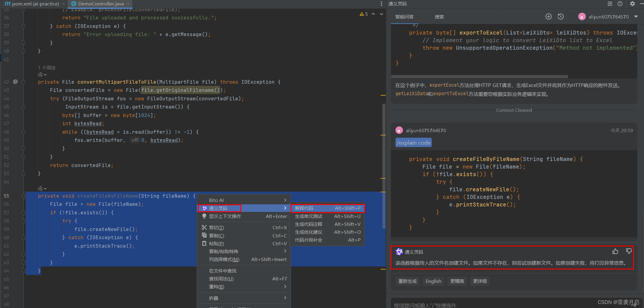The height and width of the screenshot is (308, 644).
Task: Switch to the 搜索 tab
Action: 439,17
